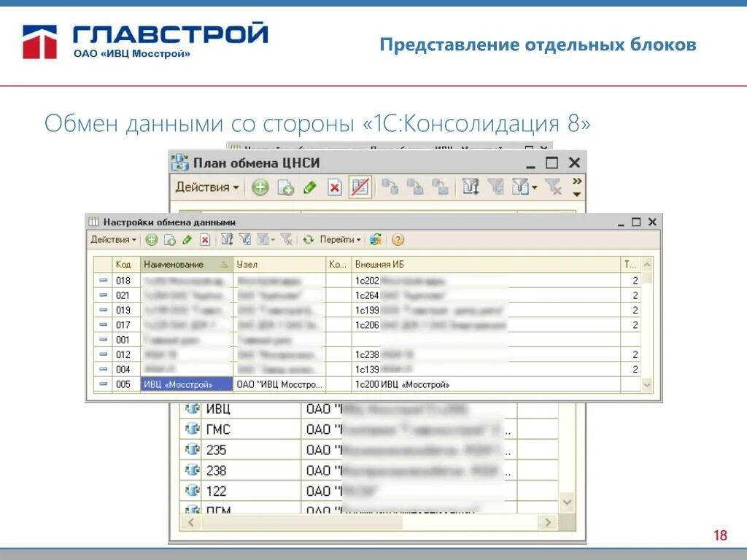Click second move-level icon in План обмена ЦНСИ

tap(415, 187)
